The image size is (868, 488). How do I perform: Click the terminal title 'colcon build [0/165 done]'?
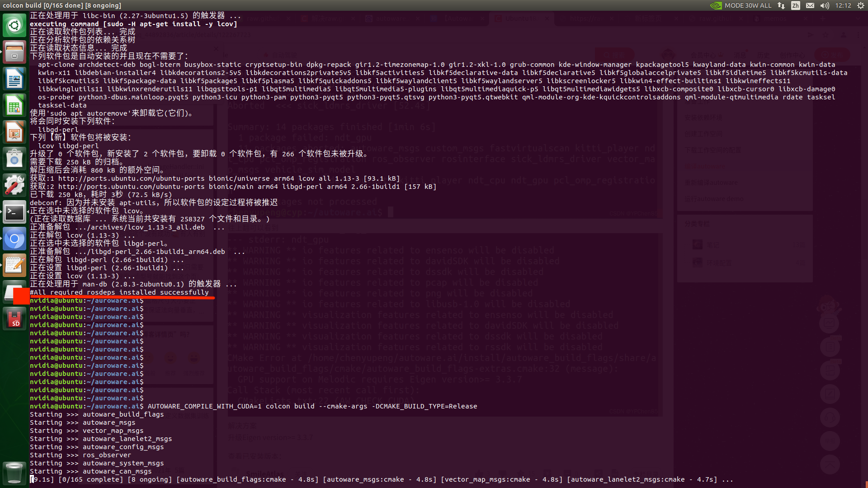(x=62, y=5)
